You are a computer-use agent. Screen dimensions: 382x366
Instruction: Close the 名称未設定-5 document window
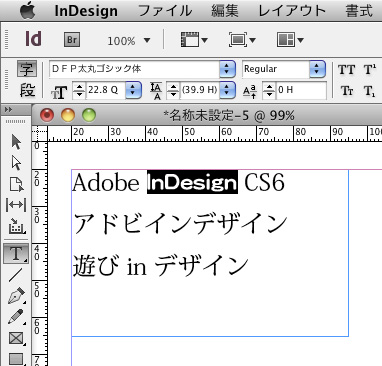(47, 115)
